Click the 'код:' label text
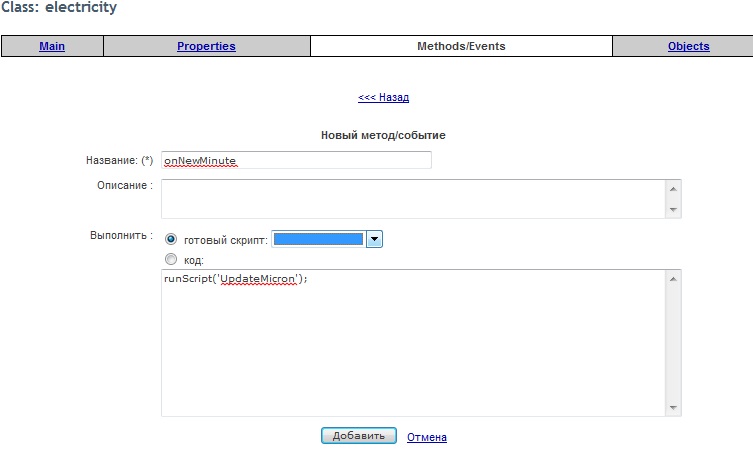The height and width of the screenshot is (462, 753). (x=194, y=260)
